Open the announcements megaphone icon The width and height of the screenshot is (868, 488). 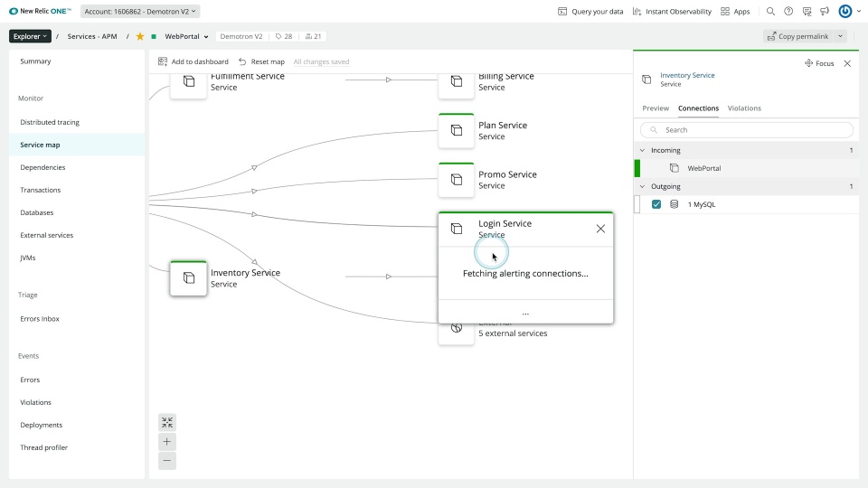825,11
